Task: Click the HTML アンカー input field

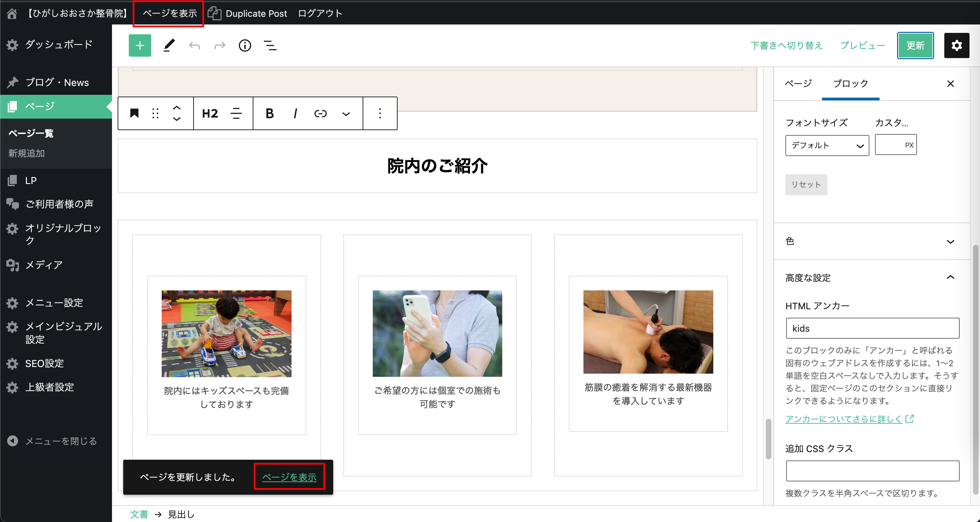Action: (x=872, y=328)
